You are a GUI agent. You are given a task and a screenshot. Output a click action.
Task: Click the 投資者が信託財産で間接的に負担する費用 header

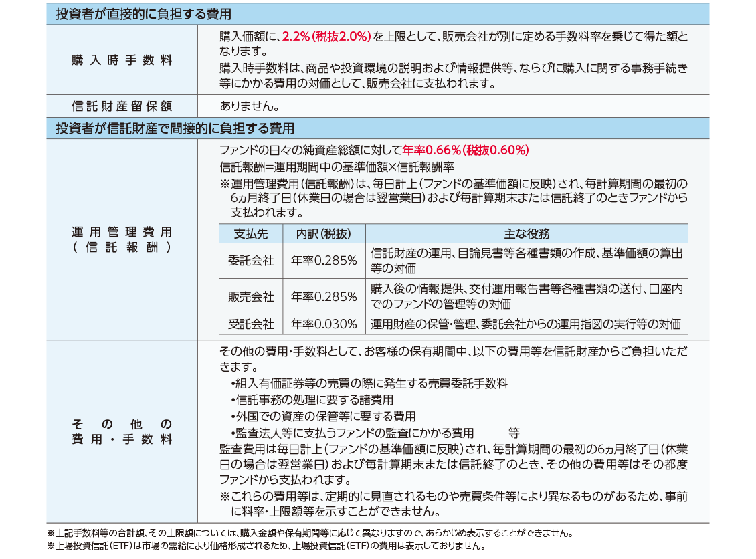[175, 128]
